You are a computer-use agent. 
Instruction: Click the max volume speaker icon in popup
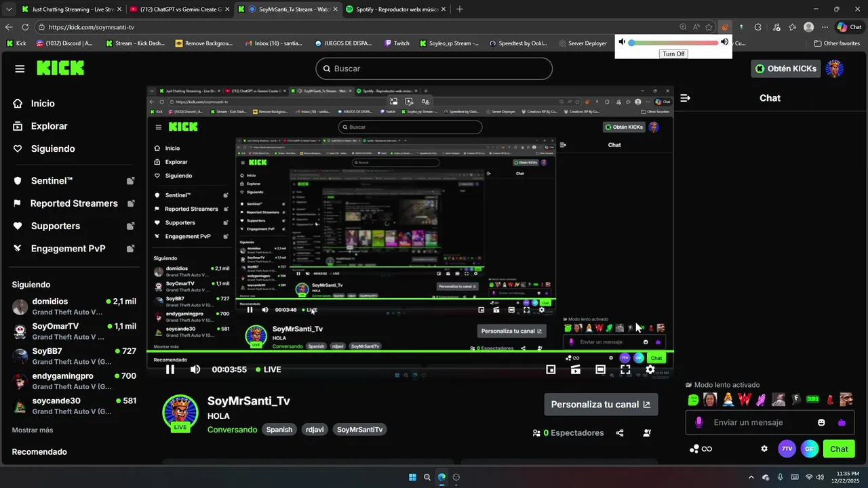(724, 42)
